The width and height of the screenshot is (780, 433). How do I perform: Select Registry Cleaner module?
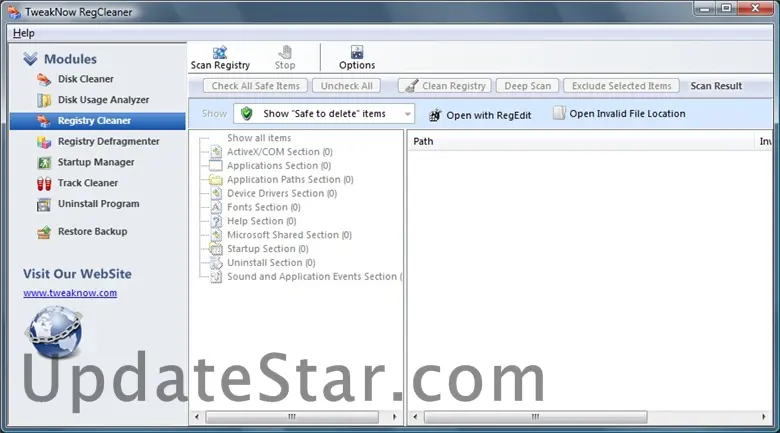pos(98,121)
